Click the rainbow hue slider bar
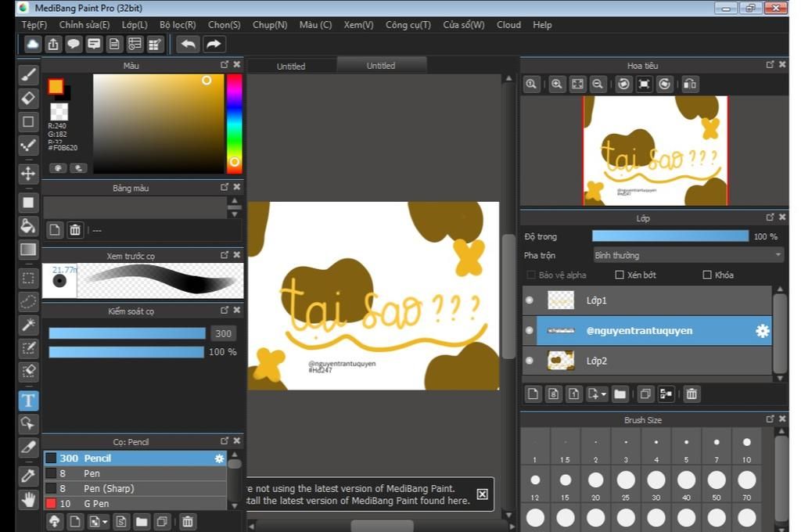 coord(235,124)
